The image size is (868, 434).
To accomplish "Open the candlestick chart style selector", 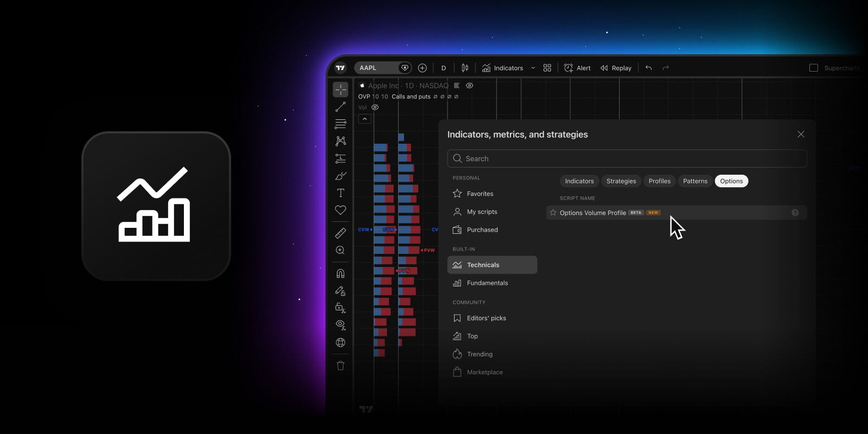I will (465, 68).
